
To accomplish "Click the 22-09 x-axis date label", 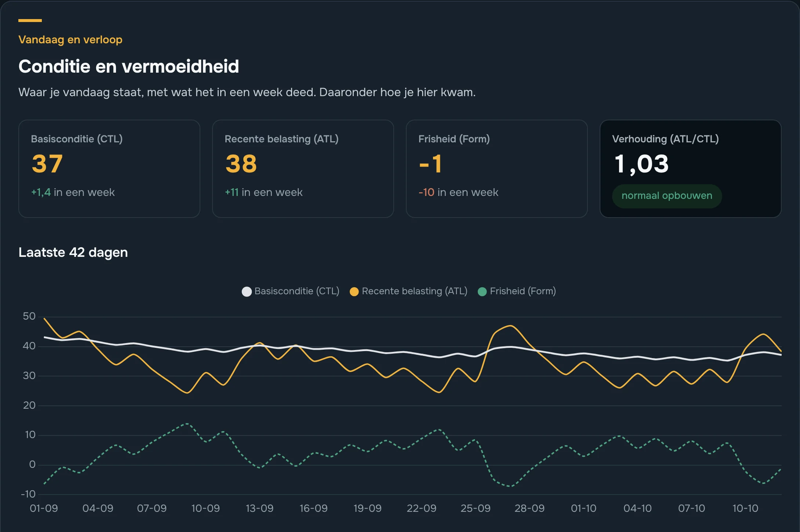I will pos(421,509).
